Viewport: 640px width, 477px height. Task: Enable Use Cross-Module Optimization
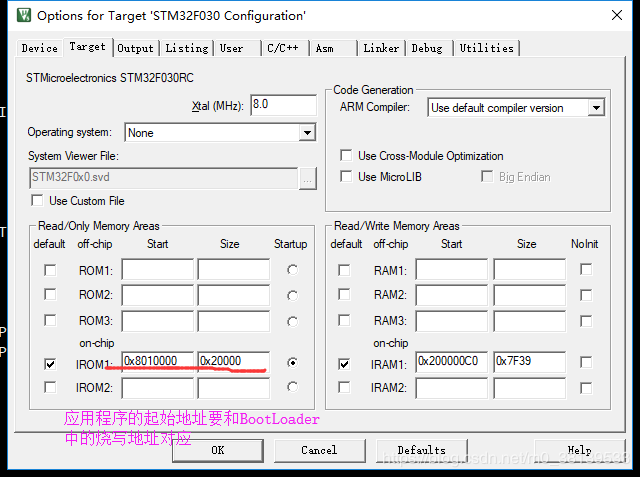(x=346, y=155)
